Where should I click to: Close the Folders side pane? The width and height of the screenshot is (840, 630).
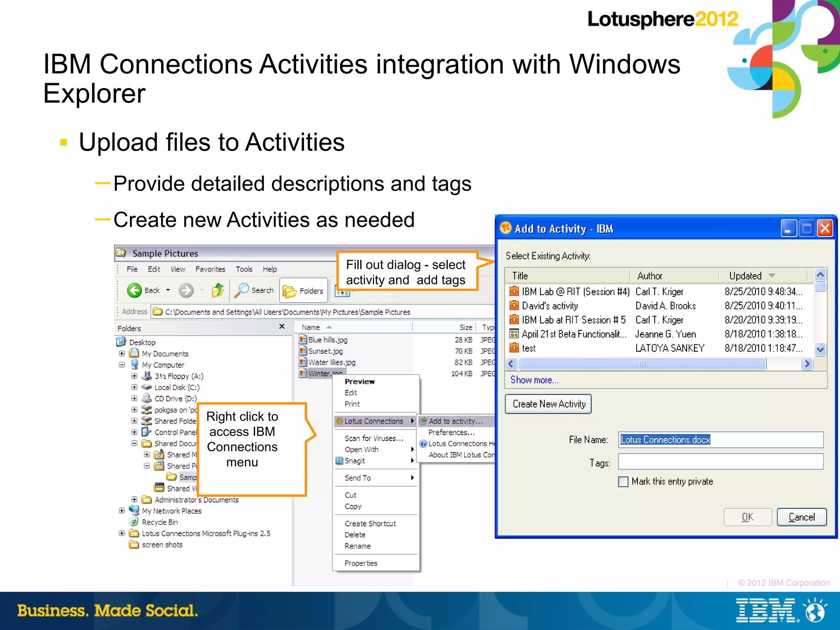(x=282, y=327)
